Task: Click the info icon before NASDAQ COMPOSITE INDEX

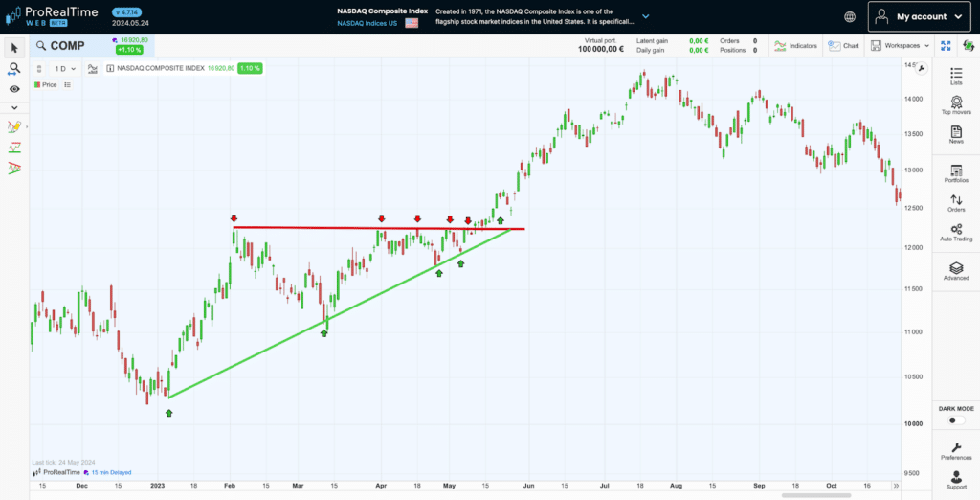Action: 110,69
